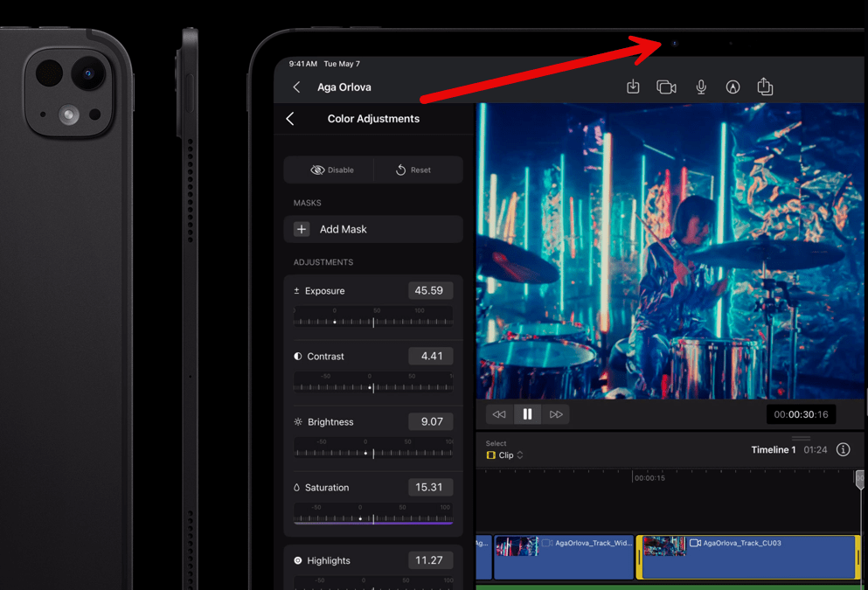Select the AgaOrlova_Track_CU03 clip
This screenshot has height=590, width=868.
click(748, 558)
